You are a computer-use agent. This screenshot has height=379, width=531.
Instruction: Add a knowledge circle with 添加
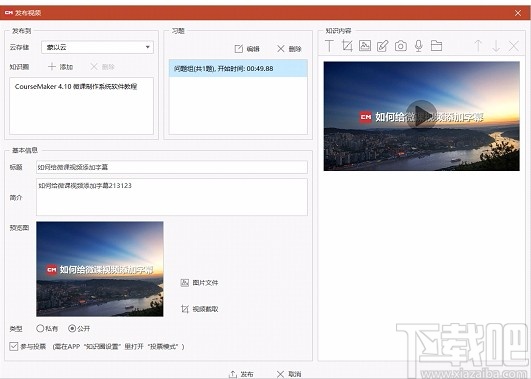pos(61,67)
